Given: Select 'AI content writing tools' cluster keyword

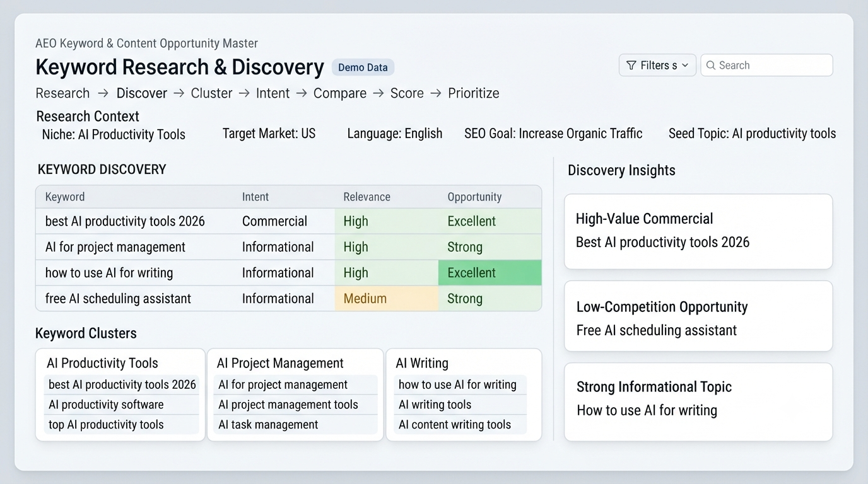Looking at the screenshot, I should tap(460, 425).
